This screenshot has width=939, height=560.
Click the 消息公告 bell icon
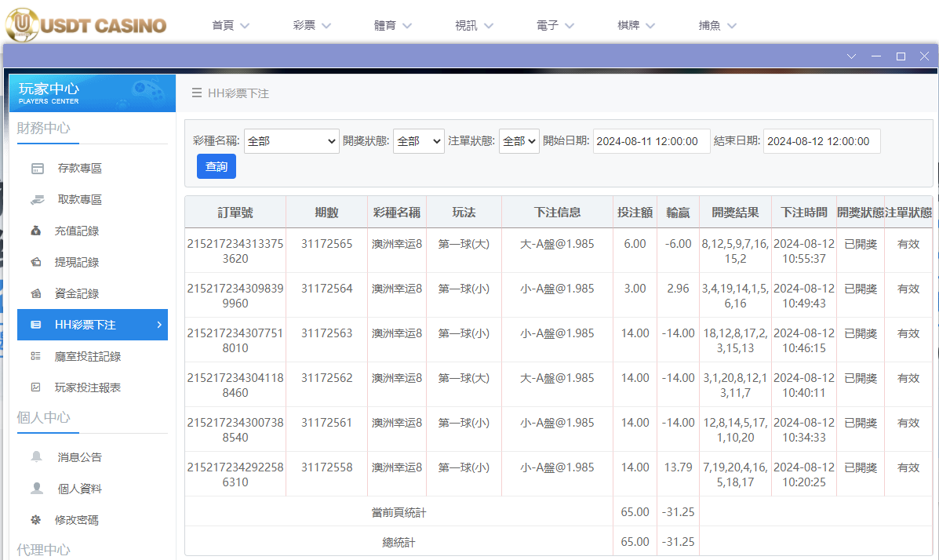[38, 457]
